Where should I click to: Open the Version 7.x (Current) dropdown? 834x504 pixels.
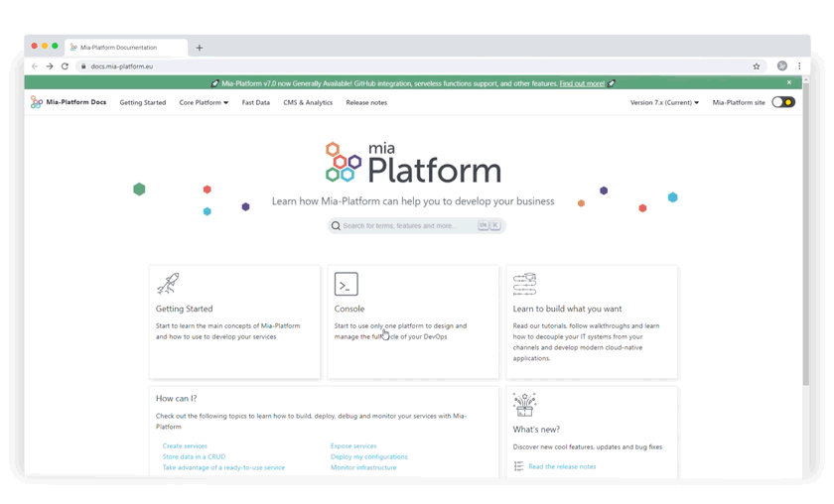tap(664, 102)
